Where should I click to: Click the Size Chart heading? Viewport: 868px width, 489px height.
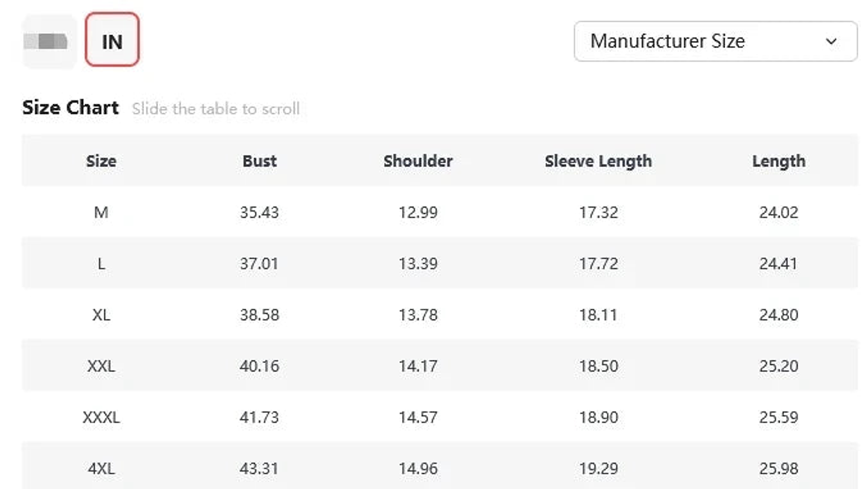pos(71,108)
